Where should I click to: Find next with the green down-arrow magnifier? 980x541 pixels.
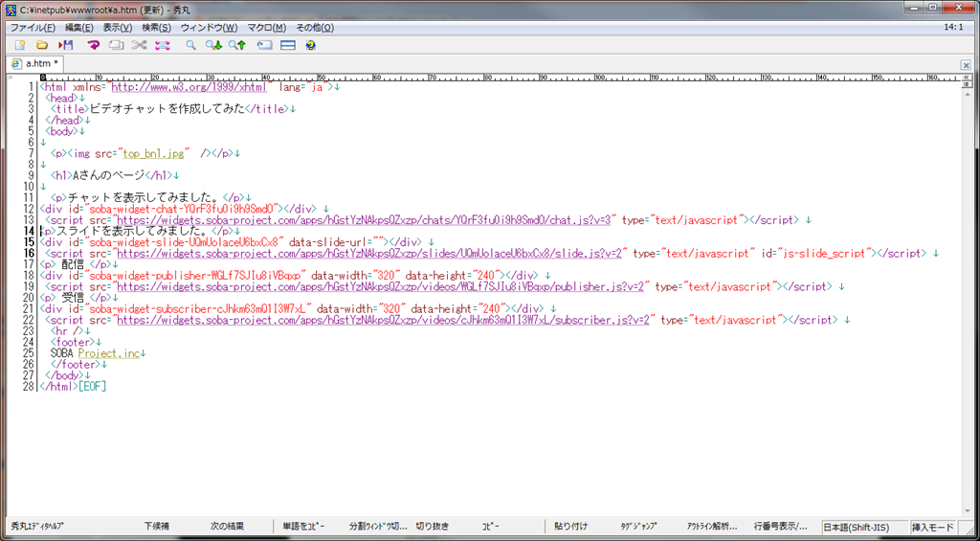coord(213,45)
